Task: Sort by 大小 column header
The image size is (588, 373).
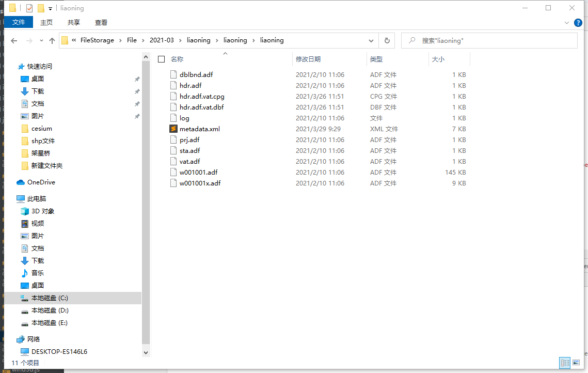Action: click(x=438, y=59)
